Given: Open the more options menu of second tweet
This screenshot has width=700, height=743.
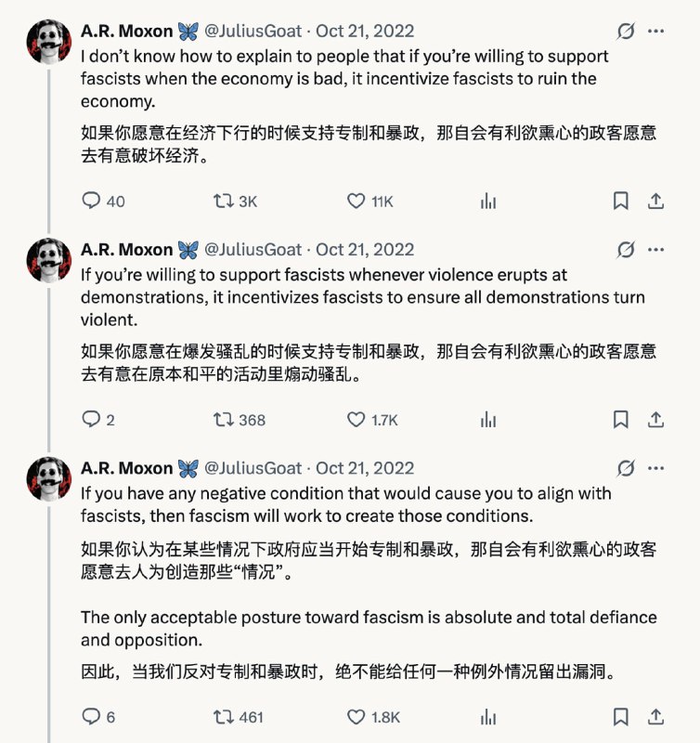Looking at the screenshot, I should coord(656,250).
